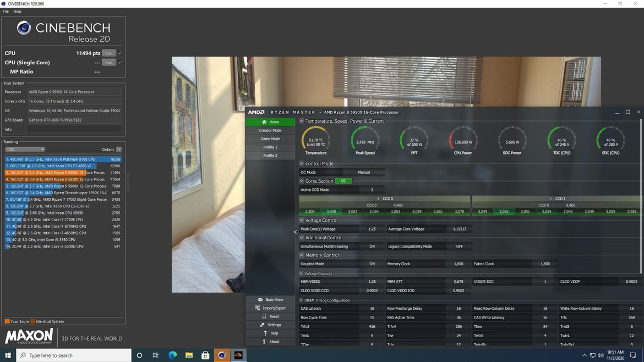Toggle Simultaneous Multithreading ON value
This screenshot has height=362, width=644.
click(x=372, y=246)
